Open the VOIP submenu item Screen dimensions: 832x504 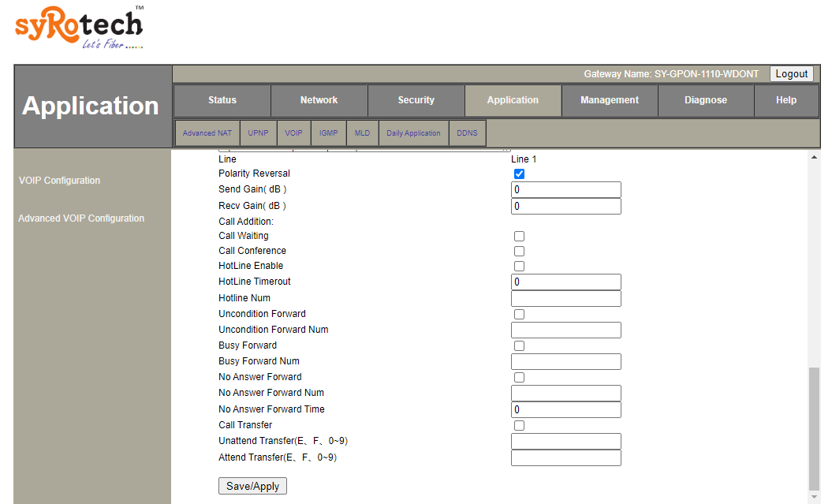click(x=293, y=133)
